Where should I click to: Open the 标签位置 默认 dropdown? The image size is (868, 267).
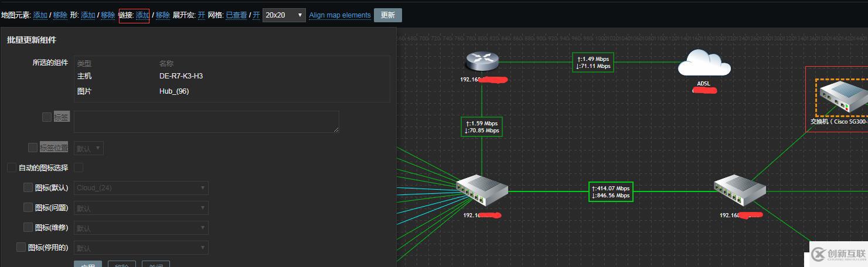click(x=88, y=148)
